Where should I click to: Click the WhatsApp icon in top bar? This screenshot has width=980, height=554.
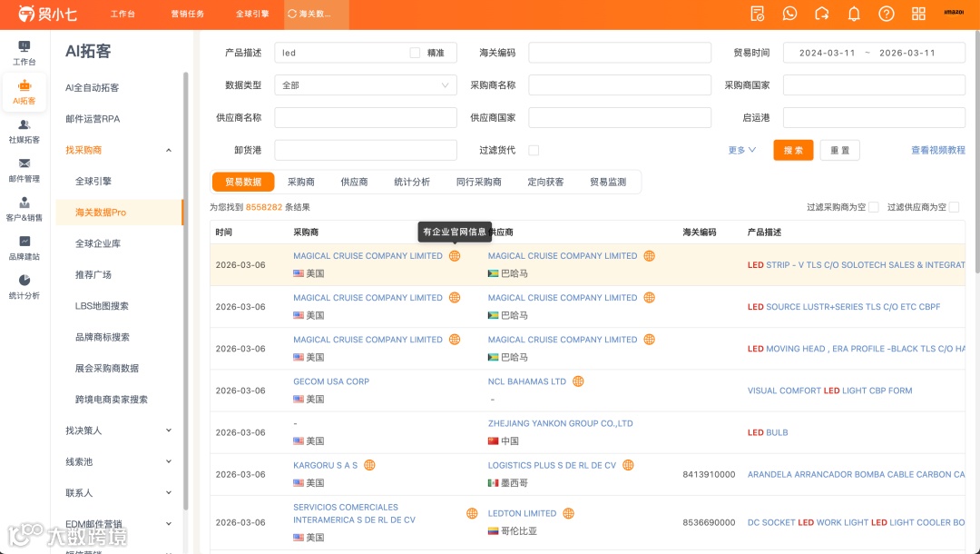click(789, 13)
